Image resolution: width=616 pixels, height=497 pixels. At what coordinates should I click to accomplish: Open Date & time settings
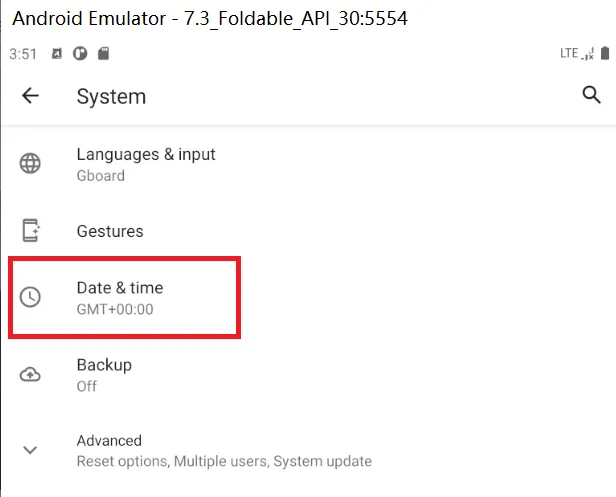tap(308, 297)
